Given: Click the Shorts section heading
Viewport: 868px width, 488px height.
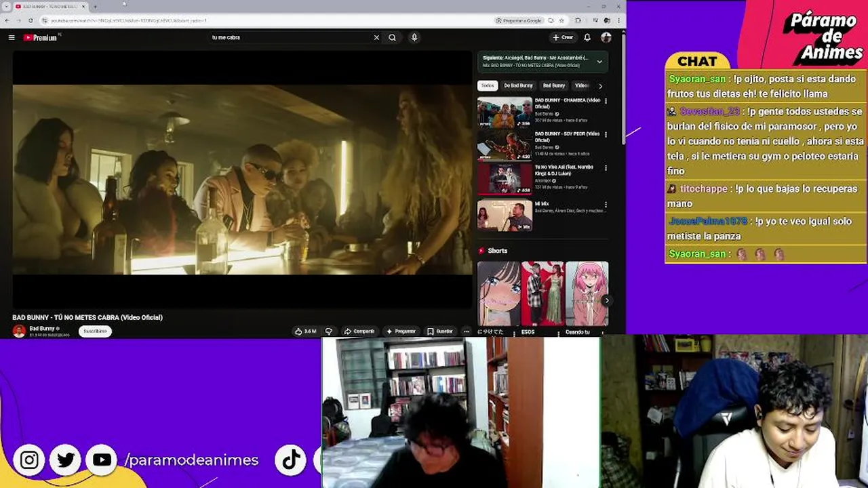Looking at the screenshot, I should [x=497, y=251].
